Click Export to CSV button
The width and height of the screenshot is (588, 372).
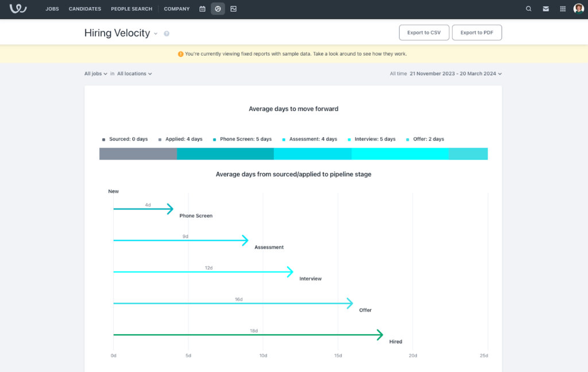[424, 33]
